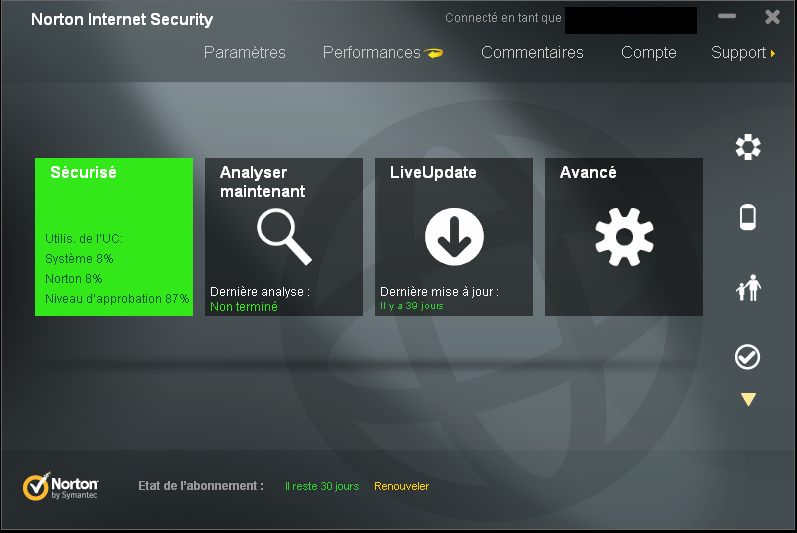Expand the Support menu
The width and height of the screenshot is (797, 533).
click(x=743, y=53)
